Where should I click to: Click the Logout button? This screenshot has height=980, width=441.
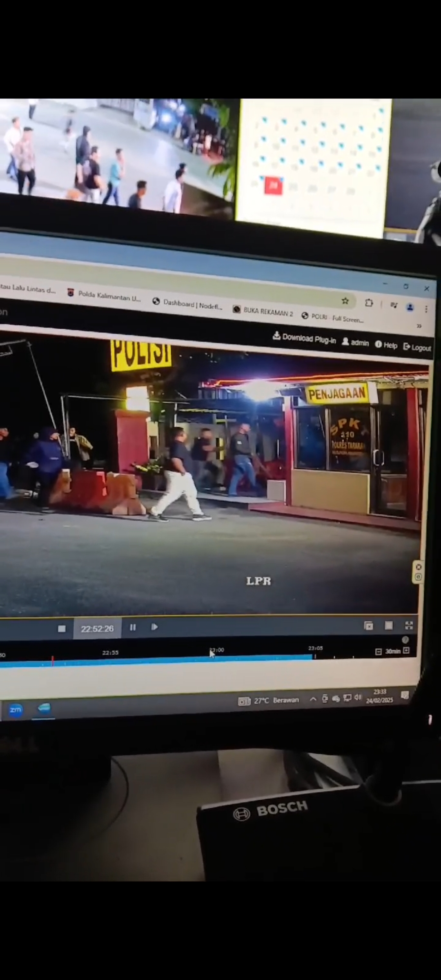[417, 347]
